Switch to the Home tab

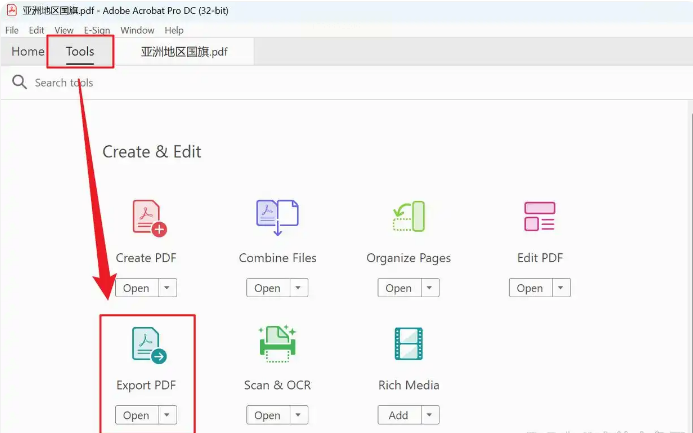(x=28, y=52)
